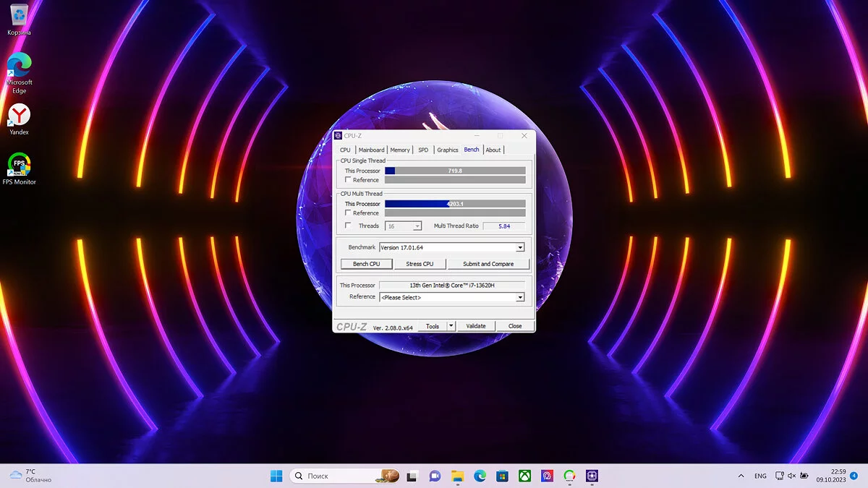Viewport: 868px width, 488px height.
Task: Click the CPU-Z icon in the taskbar
Action: 592,476
